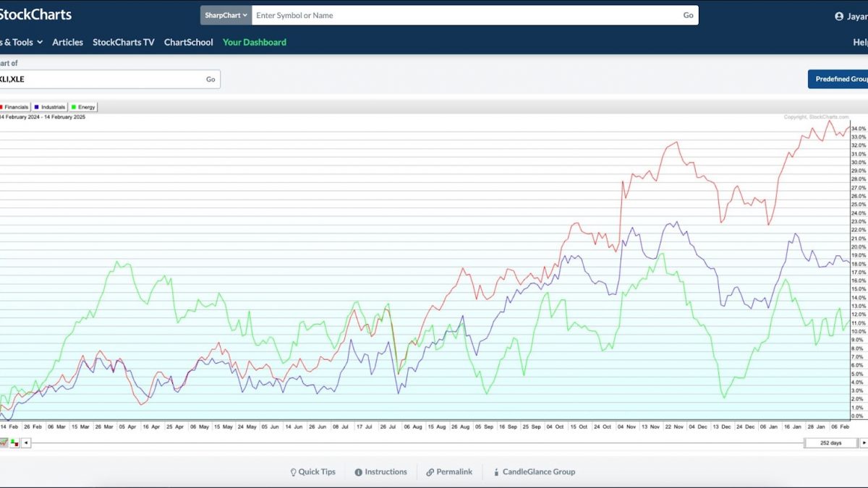This screenshot has width=868, height=488.
Task: Open ChartSchool from the navigation bar
Action: [x=189, y=42]
